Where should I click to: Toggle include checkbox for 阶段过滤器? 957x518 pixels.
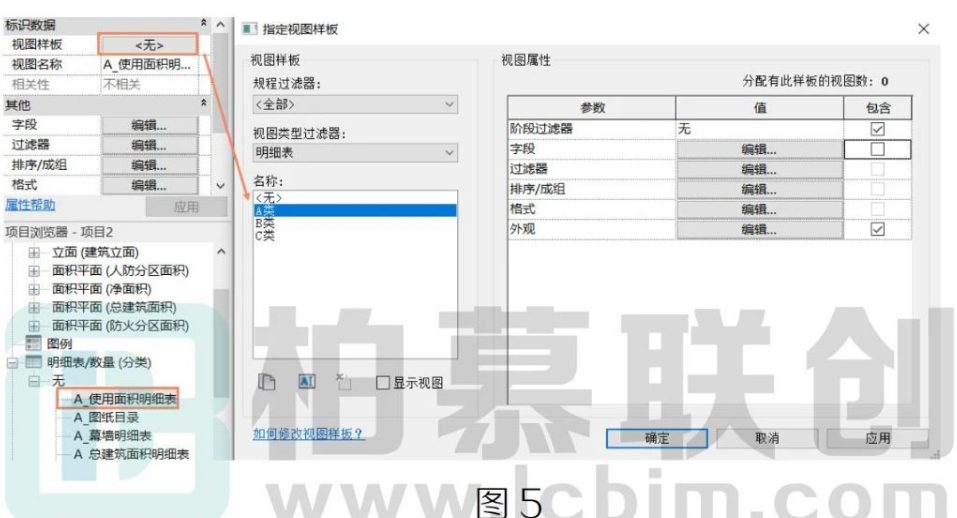pos(877,129)
